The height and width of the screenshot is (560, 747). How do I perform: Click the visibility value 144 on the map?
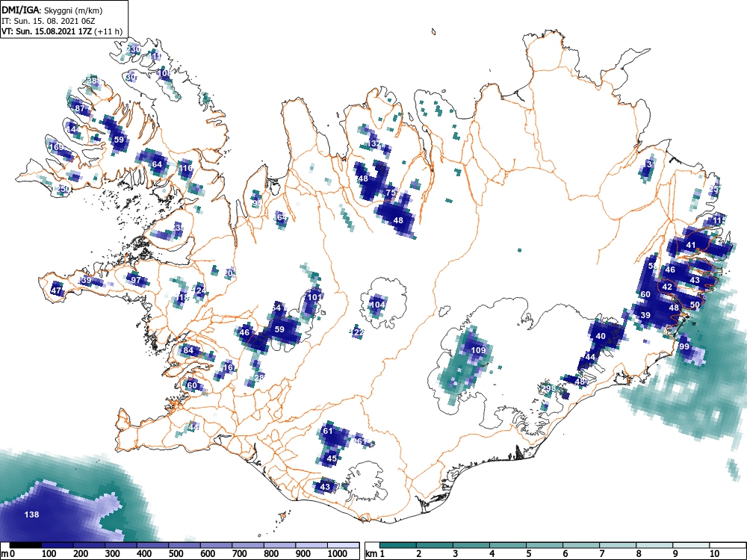pos(73,129)
